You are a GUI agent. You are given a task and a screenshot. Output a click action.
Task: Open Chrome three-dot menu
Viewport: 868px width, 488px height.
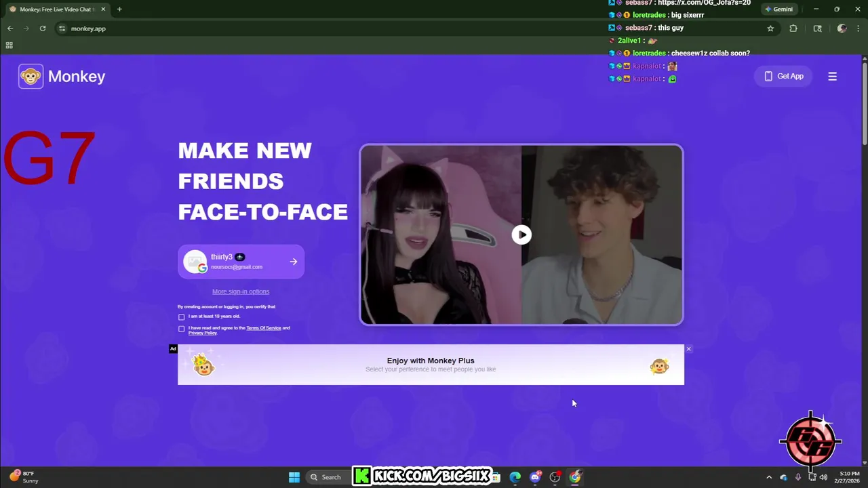pos(859,28)
